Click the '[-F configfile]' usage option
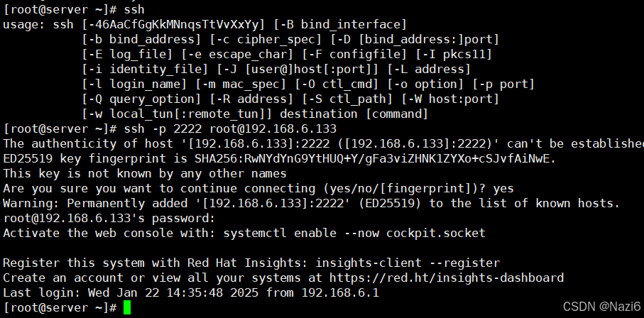644x318 pixels. tap(355, 55)
